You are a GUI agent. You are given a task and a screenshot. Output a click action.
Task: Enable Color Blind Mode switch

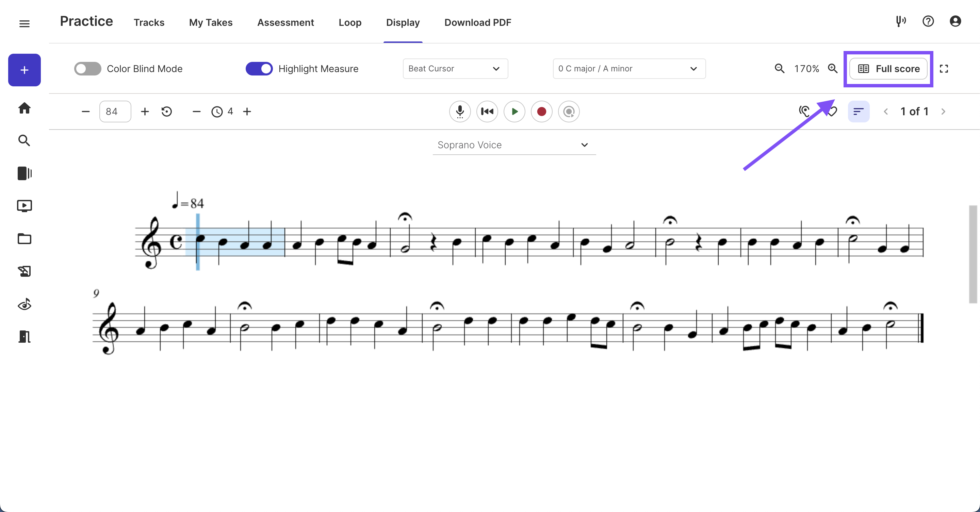[87, 69]
